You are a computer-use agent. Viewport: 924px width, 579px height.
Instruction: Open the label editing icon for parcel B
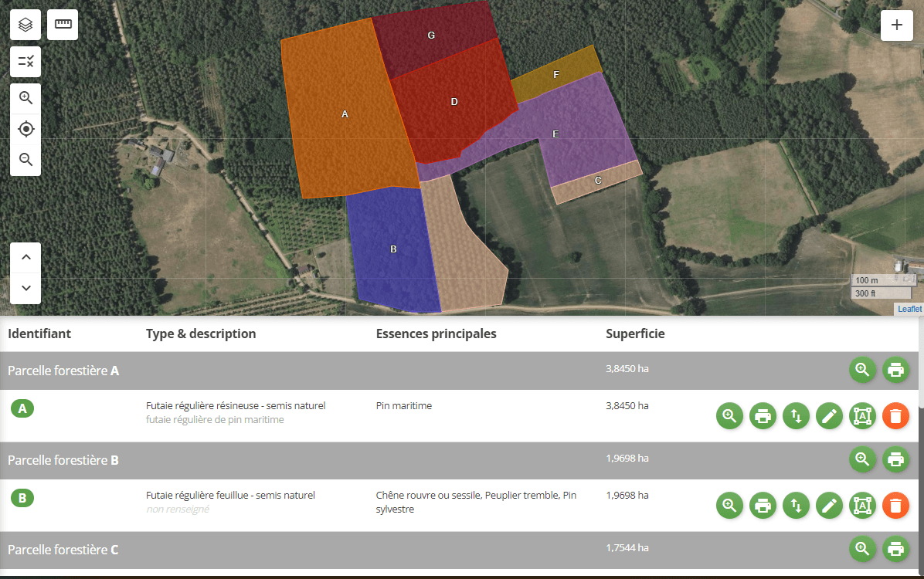click(x=862, y=505)
